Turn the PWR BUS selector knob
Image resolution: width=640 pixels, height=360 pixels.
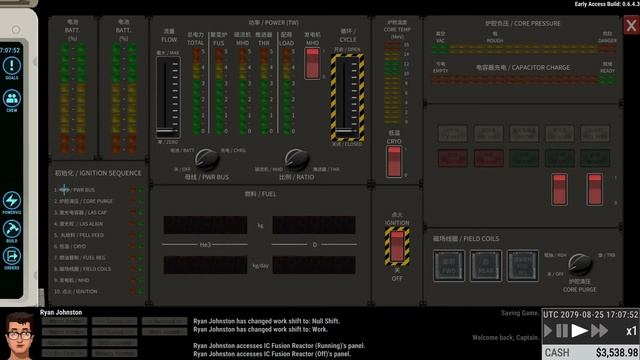pos(207,159)
